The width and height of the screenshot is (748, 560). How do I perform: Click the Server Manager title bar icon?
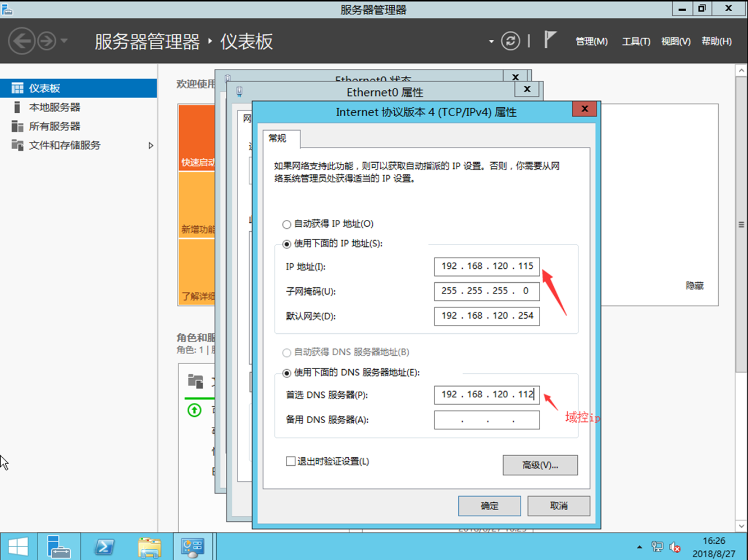[x=7, y=9]
